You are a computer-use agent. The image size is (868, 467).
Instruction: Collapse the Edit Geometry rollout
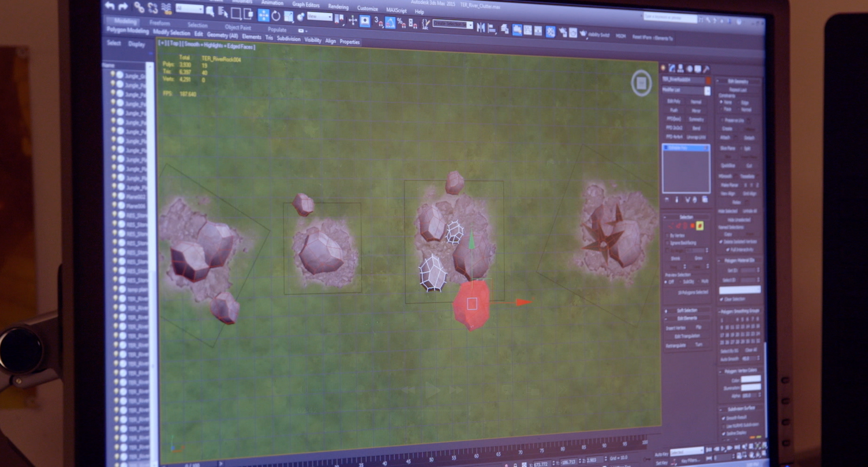[x=737, y=81]
